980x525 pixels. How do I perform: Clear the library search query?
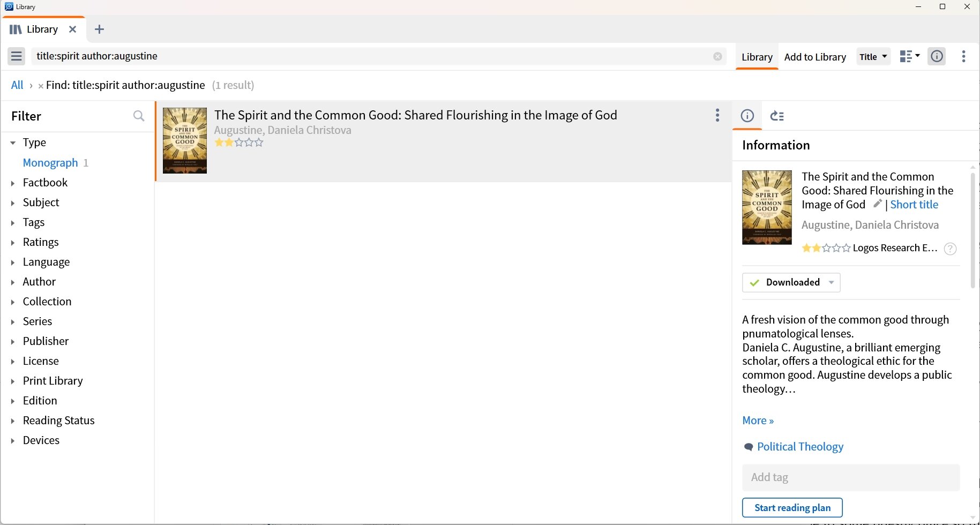point(717,56)
